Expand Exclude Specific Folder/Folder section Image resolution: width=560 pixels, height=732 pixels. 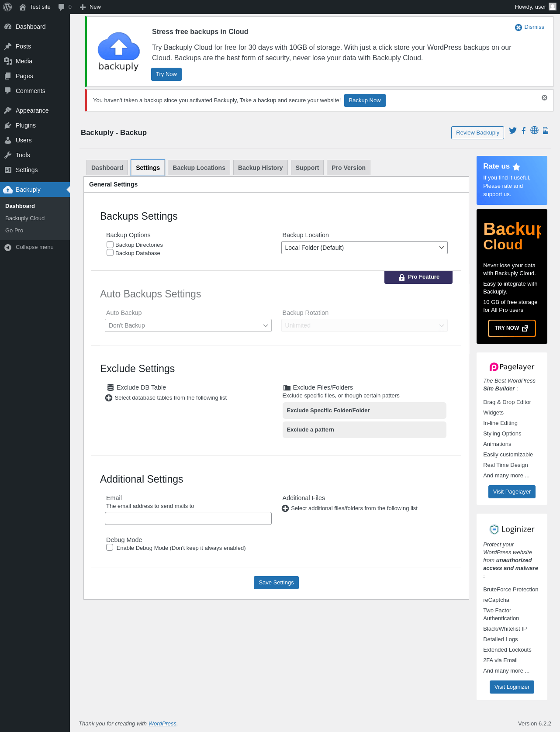click(364, 411)
